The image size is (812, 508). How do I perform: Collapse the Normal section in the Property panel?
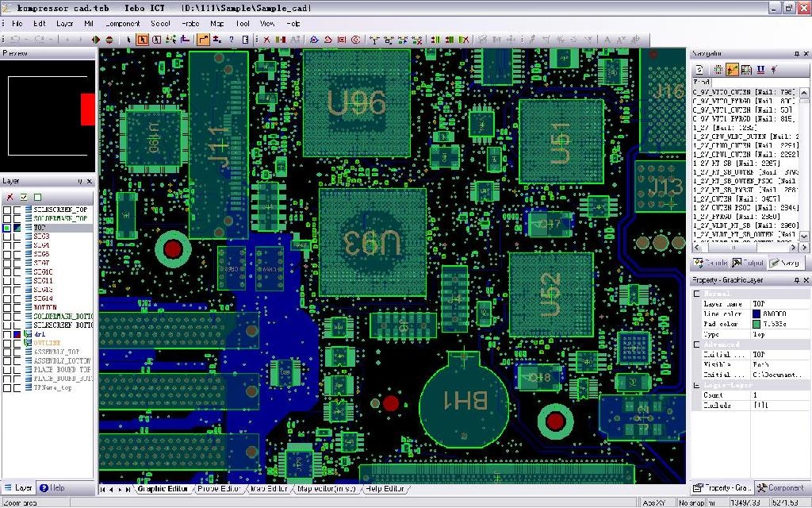pos(697,293)
